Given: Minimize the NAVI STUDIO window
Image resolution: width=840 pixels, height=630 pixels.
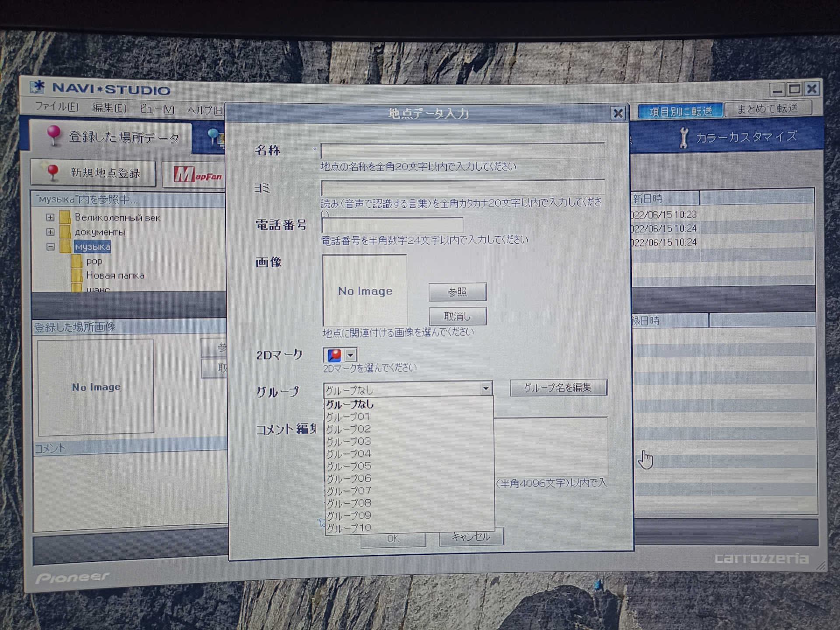Looking at the screenshot, I should pyautogui.click(x=777, y=90).
